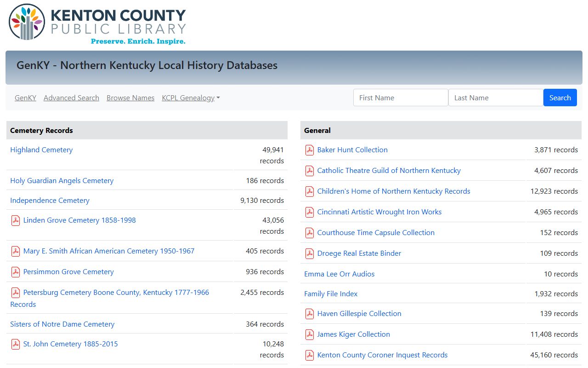This screenshot has height=368, width=588.
Task: Click the '49,941 records' count text
Action: pos(272,155)
